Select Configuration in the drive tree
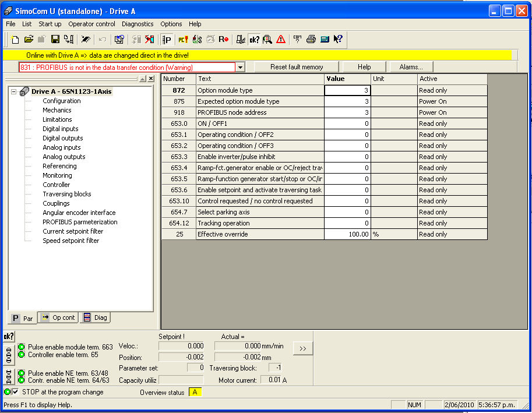532x413 pixels. tap(61, 101)
